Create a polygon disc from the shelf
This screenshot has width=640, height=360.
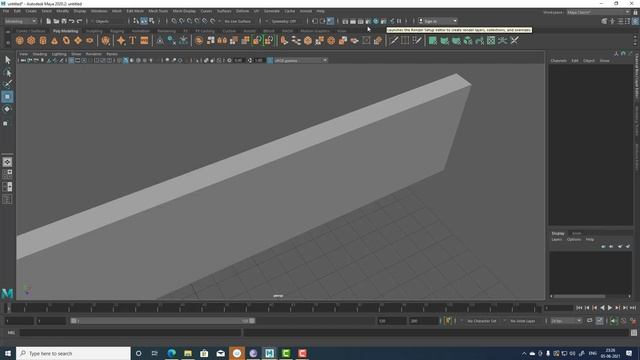[x=89, y=40]
